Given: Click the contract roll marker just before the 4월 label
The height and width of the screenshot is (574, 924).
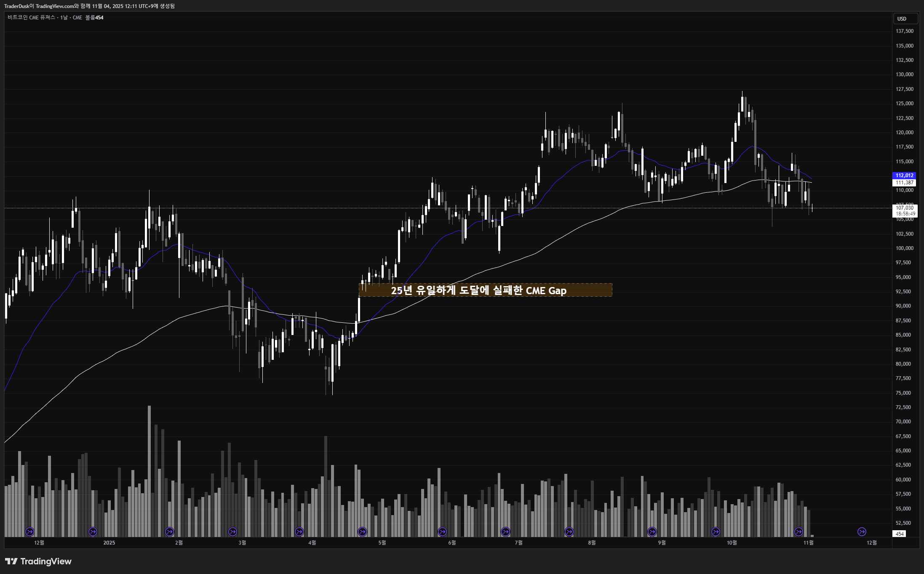Looking at the screenshot, I should tap(299, 531).
